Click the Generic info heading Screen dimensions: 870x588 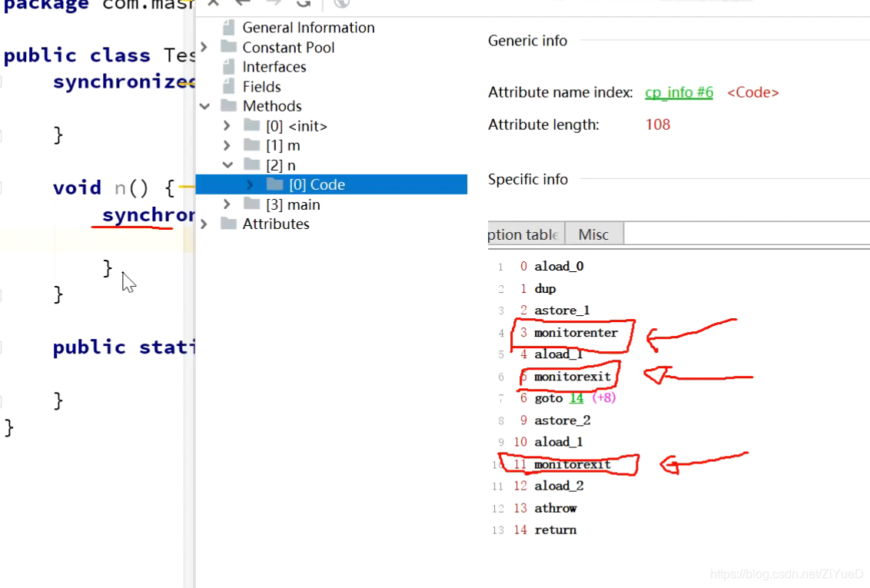pos(528,41)
